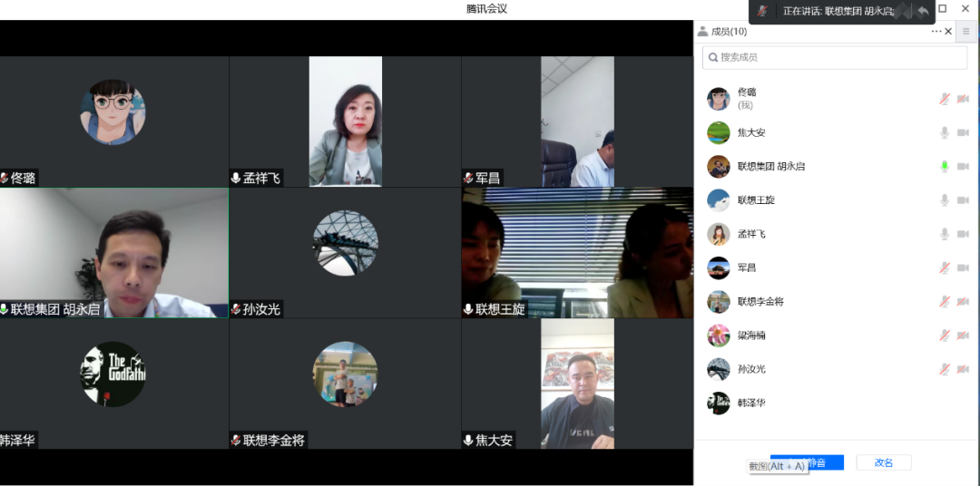Click green mic icon on 胡永启 tile label
980x486 pixels.
[x=5, y=309]
